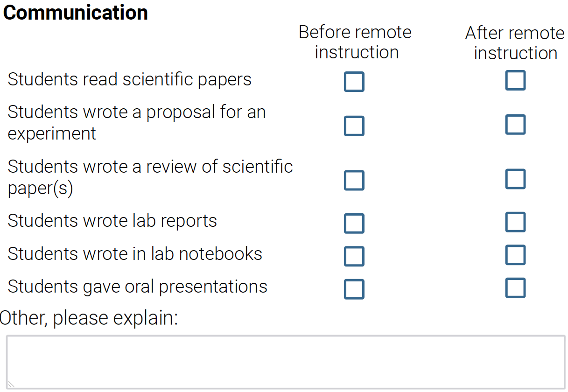Click the 'After remote instruction' column header
This screenshot has width=568, height=392.
pyautogui.click(x=515, y=43)
